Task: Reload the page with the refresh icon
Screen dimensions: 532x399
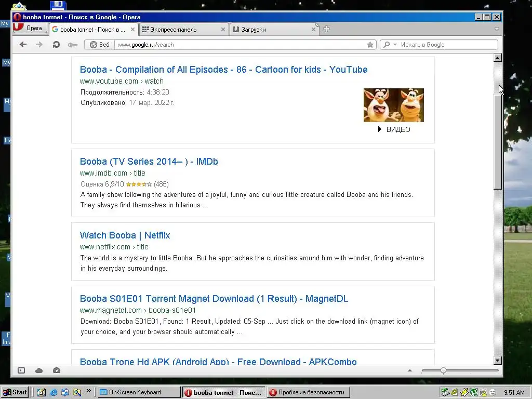Action: point(56,45)
